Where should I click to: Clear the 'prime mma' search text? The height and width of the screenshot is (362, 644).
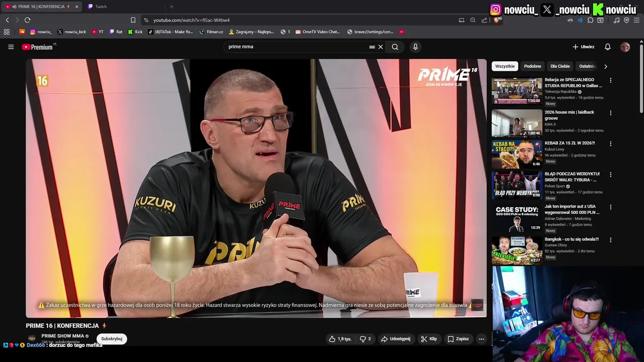pos(380,47)
